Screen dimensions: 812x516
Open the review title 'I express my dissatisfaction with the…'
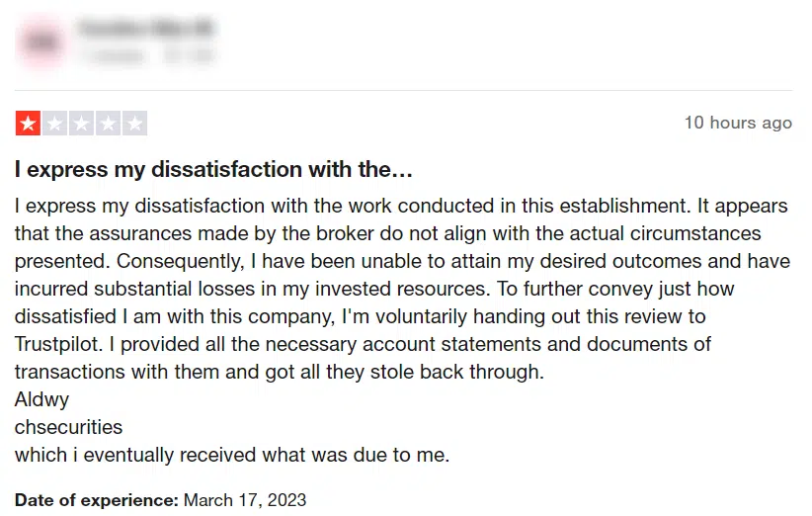coord(213,169)
